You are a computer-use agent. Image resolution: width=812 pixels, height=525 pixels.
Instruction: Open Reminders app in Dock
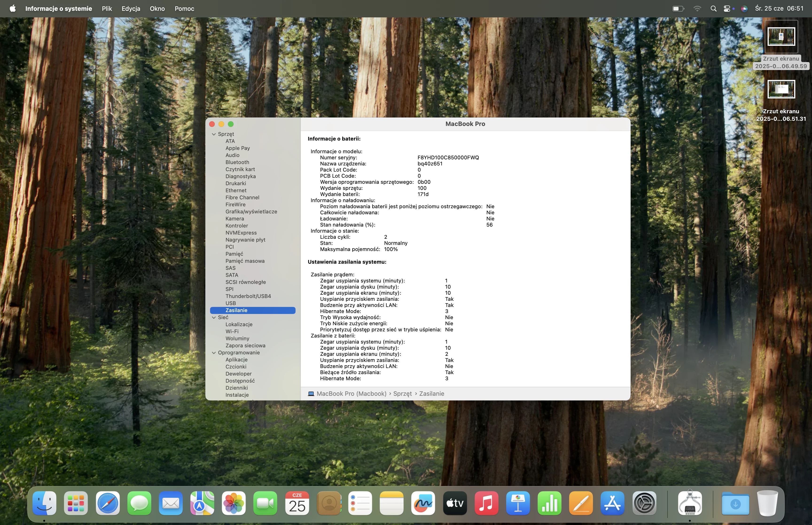pyautogui.click(x=360, y=503)
